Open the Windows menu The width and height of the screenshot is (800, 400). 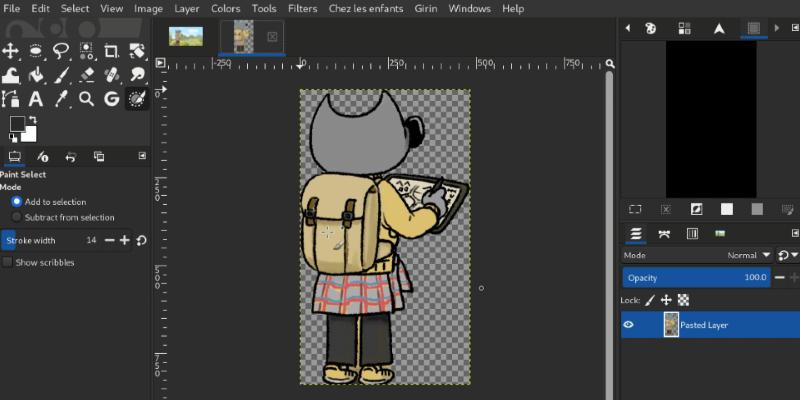(x=470, y=9)
